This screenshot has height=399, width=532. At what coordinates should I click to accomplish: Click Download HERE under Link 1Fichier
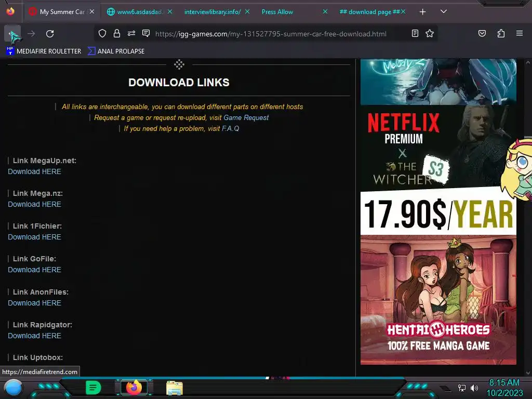tap(35, 237)
